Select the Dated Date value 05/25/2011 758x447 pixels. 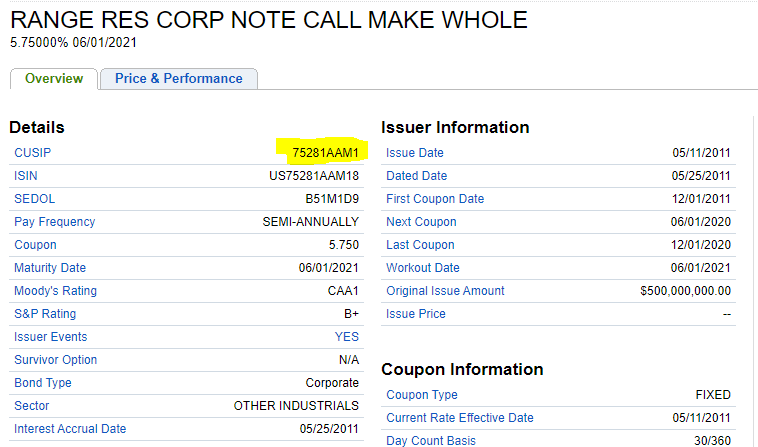[701, 176]
